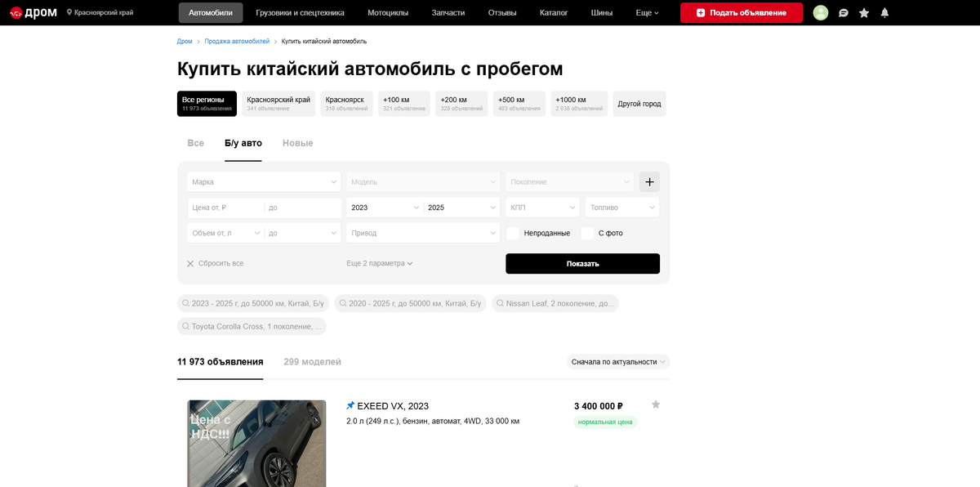Open sort dropdown Сначала по актуальности
The image size is (980, 487).
coord(618,361)
